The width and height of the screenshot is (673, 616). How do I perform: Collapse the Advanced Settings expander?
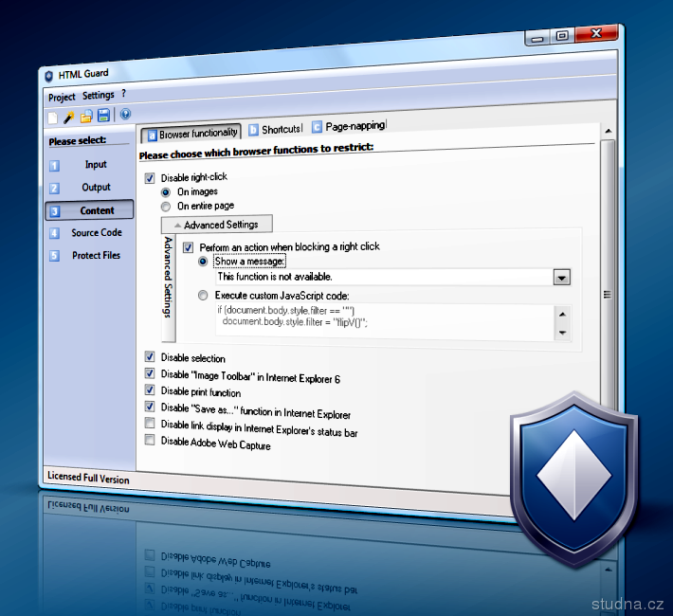pos(217,225)
